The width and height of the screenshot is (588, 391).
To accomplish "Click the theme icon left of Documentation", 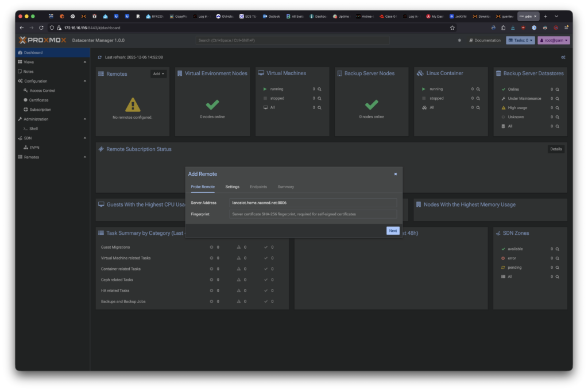I will pos(459,40).
